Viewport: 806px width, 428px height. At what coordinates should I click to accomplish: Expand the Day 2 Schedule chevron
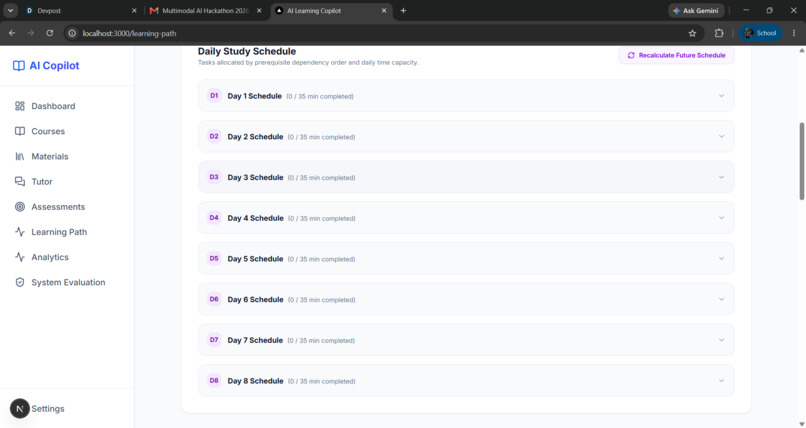point(721,137)
